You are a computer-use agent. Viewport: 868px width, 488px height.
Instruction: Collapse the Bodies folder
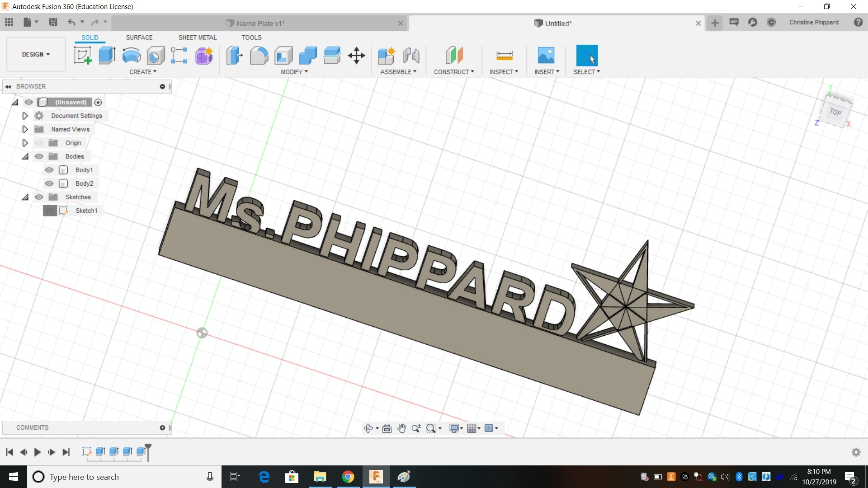pos(25,156)
